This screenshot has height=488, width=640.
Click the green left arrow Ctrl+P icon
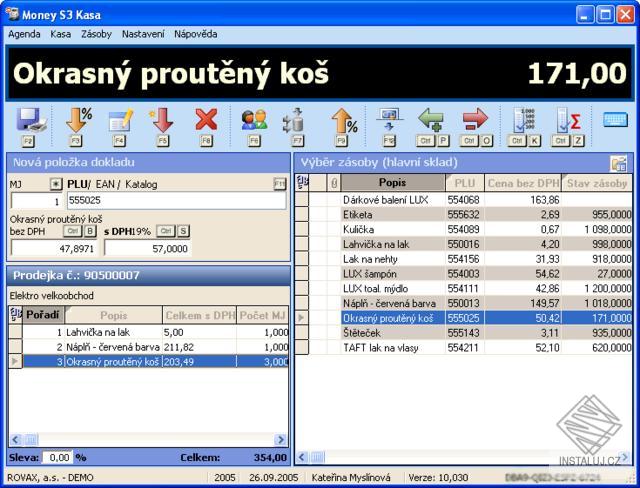coord(431,120)
